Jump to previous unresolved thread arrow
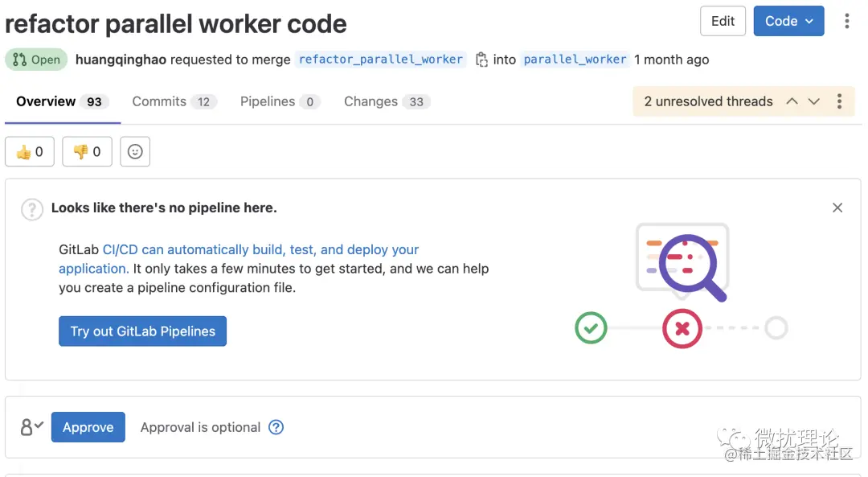868x477 pixels. click(x=792, y=101)
